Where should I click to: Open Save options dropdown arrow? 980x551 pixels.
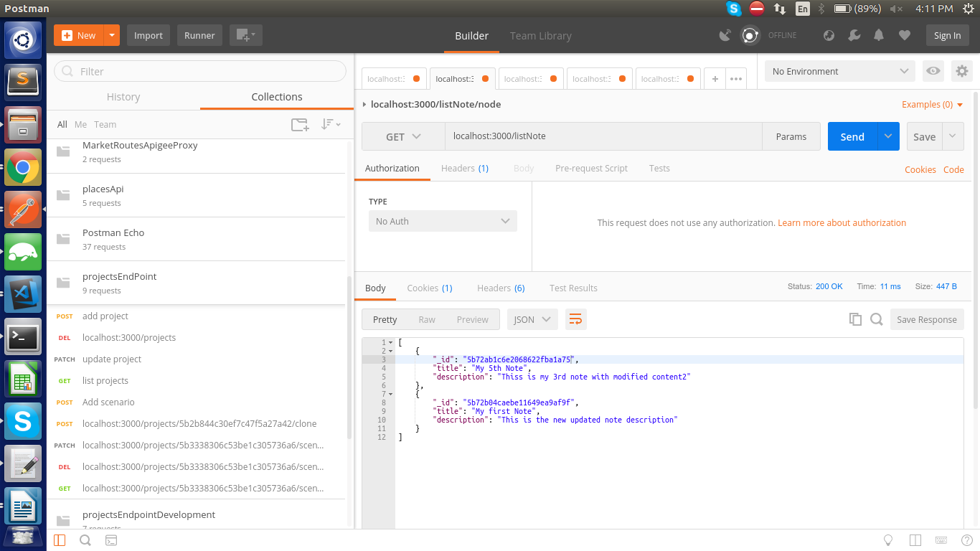click(953, 136)
